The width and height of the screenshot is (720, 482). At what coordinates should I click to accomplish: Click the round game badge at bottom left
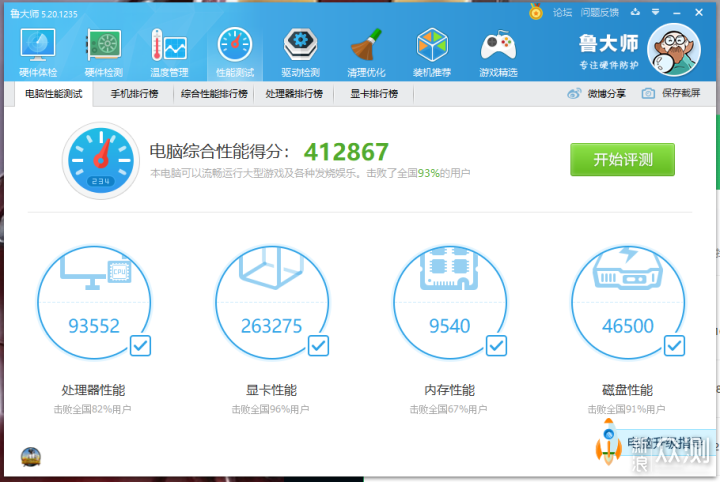[31, 457]
